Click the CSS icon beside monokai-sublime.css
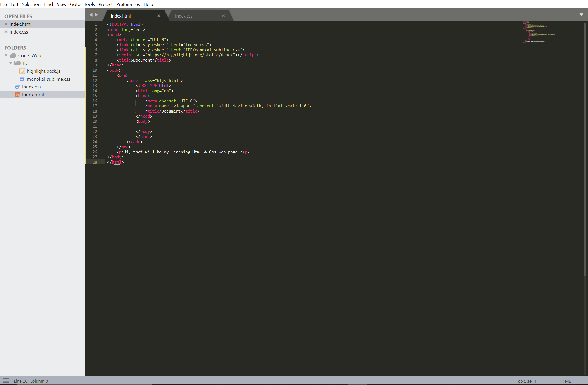Screen dimensions: 588x385 tap(22, 79)
